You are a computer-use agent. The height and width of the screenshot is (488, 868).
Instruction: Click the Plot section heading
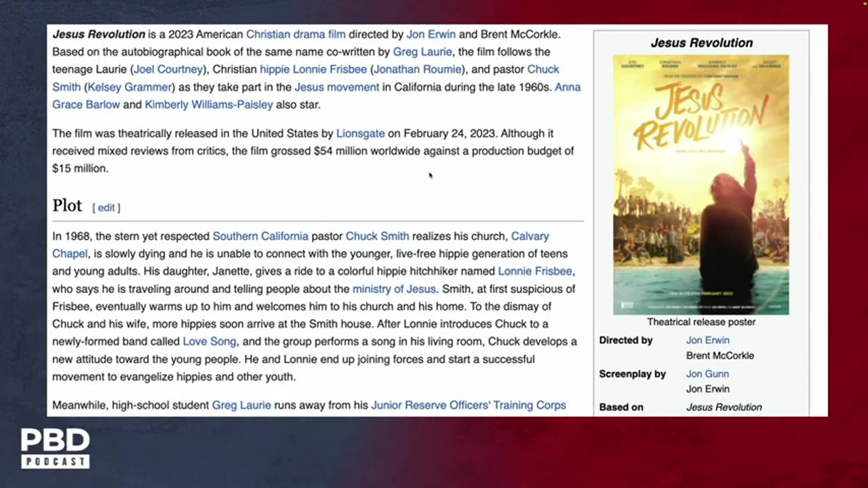(x=67, y=206)
